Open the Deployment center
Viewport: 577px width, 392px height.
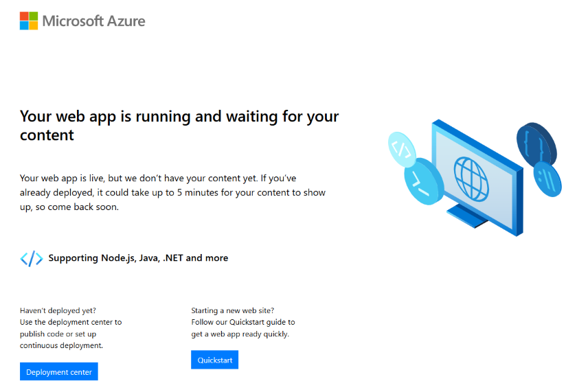[59, 372]
